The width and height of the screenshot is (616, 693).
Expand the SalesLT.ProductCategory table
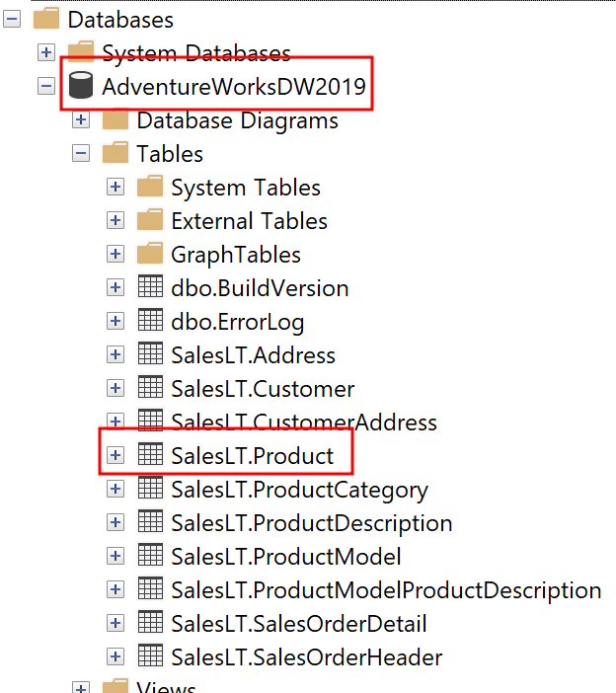[115, 489]
